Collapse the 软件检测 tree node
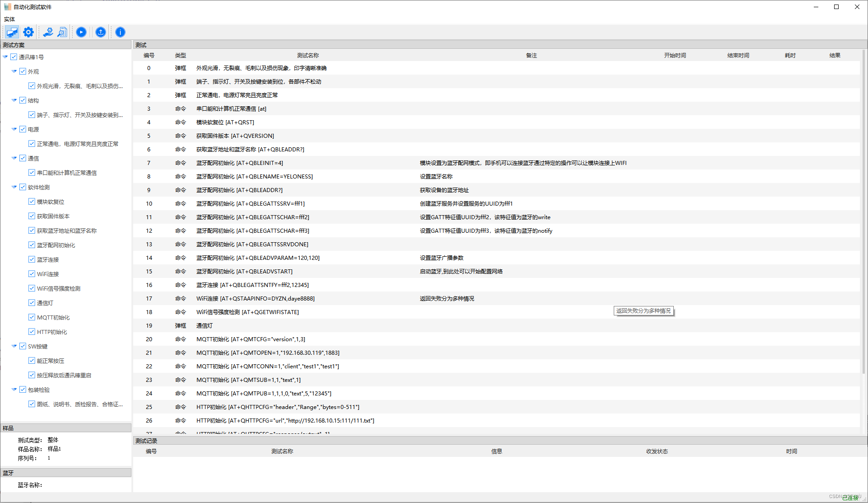868x503 pixels. (14, 187)
